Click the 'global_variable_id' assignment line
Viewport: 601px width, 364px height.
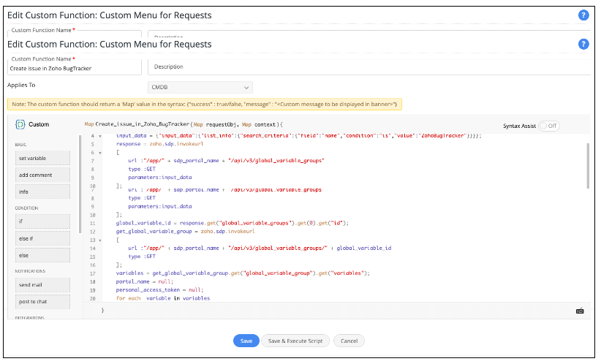point(233,223)
